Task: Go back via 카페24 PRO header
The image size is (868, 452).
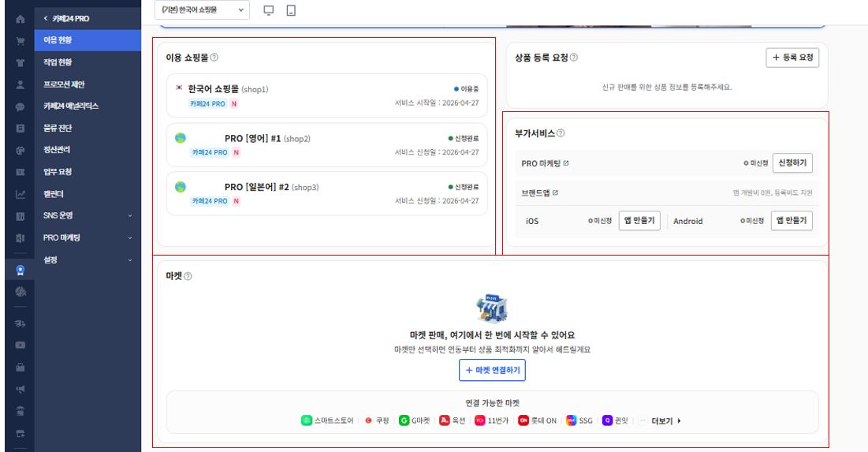Action: [x=66, y=18]
